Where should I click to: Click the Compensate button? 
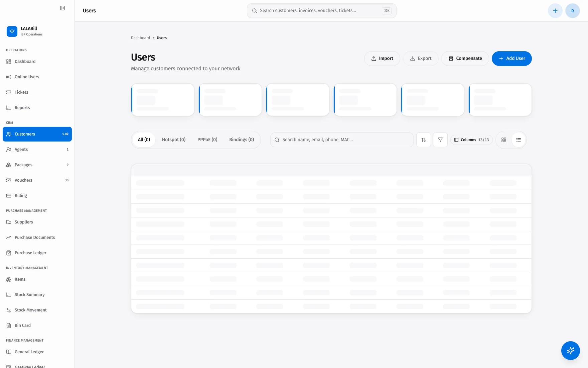click(x=465, y=59)
